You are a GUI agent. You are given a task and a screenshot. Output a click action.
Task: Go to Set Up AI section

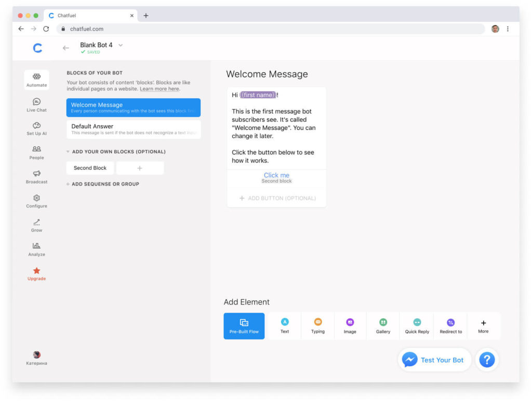[37, 129]
